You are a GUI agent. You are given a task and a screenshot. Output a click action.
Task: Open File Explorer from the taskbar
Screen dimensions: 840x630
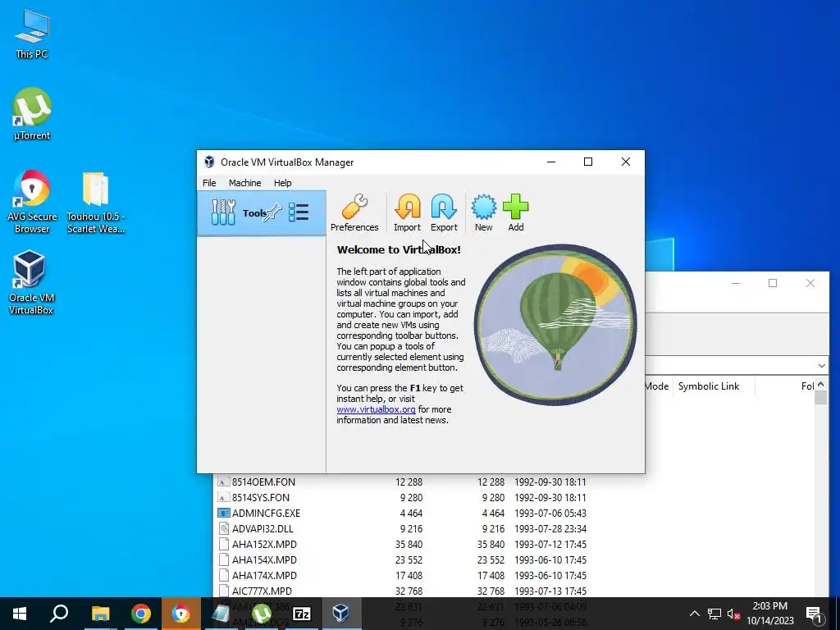click(100, 614)
